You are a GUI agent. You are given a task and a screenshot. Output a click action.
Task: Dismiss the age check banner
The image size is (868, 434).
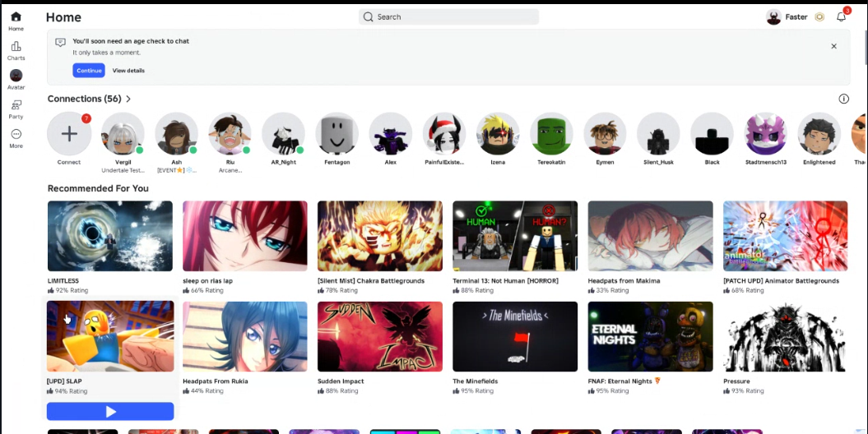833,46
